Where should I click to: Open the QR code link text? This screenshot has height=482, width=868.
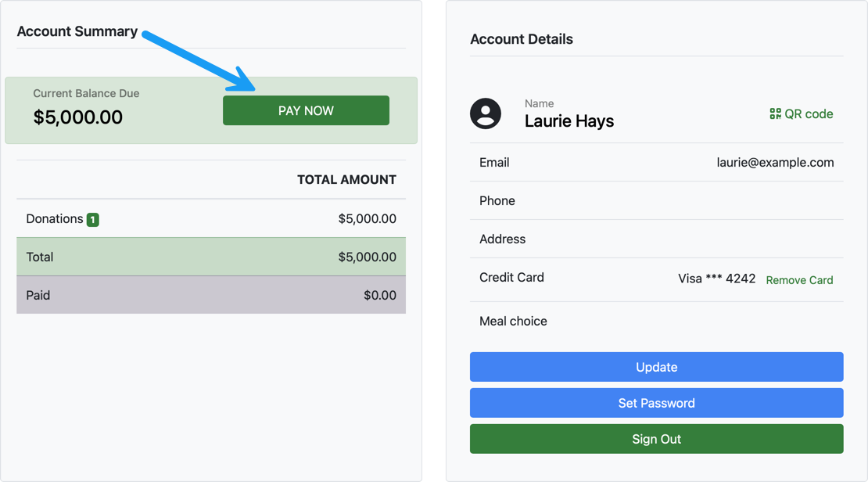809,114
